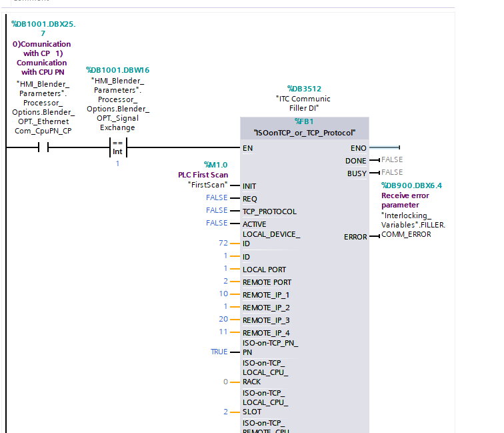Edit REMOTE_IP_3 value 20
Viewport: 504px width, 433px height.
(x=223, y=319)
